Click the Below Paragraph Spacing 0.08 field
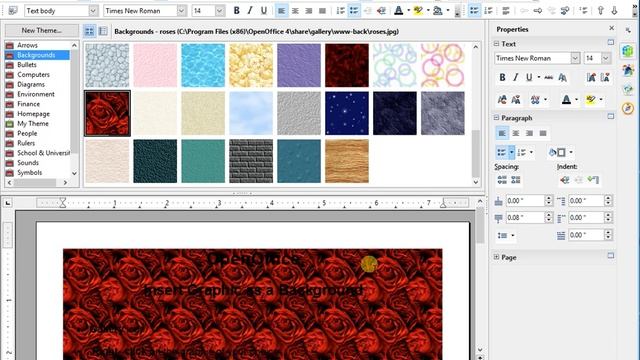The height and width of the screenshot is (360, 640). pyautogui.click(x=525, y=218)
